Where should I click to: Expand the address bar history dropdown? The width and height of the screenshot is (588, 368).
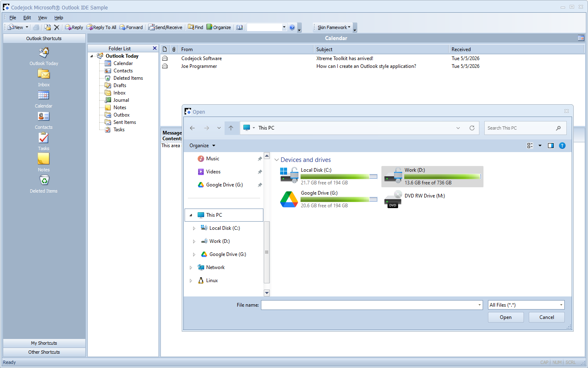pos(458,128)
